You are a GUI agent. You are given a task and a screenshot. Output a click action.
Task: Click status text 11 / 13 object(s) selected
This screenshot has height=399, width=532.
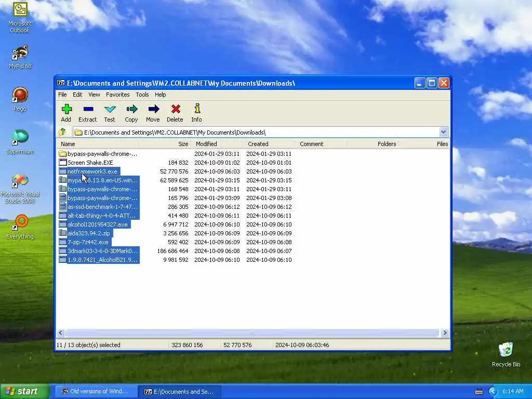(88, 345)
